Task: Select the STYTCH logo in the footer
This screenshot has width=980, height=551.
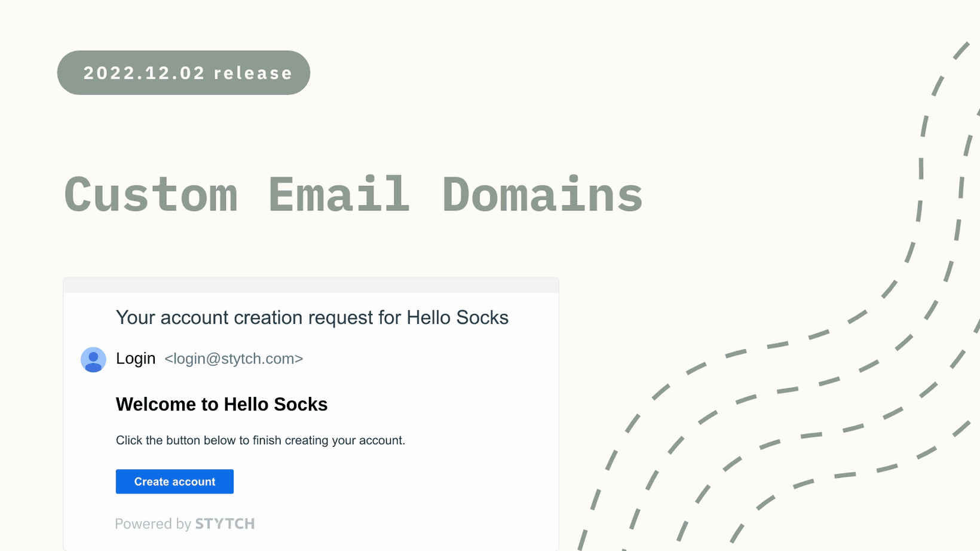Action: tap(225, 524)
